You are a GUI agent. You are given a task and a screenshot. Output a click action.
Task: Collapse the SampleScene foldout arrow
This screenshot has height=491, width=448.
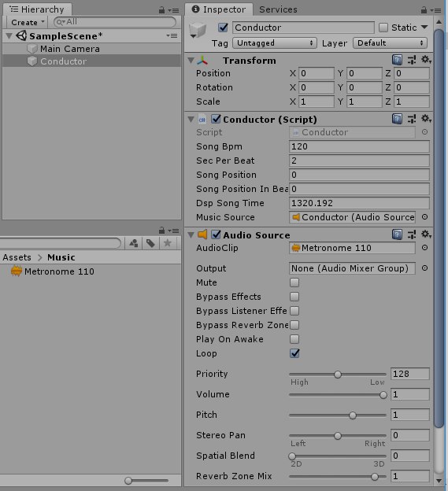[9, 35]
